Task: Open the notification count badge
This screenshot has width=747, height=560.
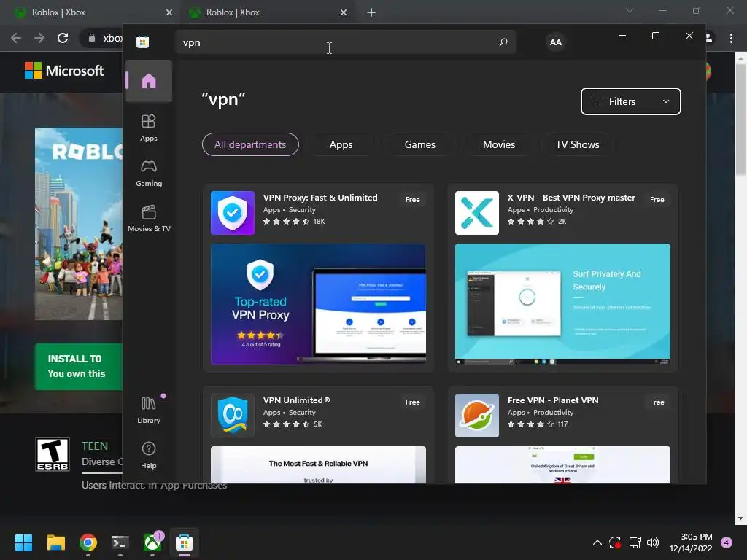Action: point(727,542)
